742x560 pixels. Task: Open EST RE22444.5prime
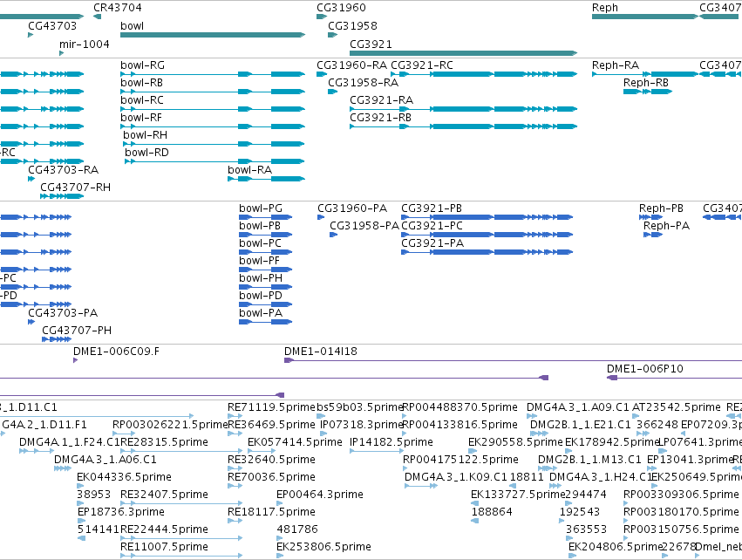click(x=181, y=538)
